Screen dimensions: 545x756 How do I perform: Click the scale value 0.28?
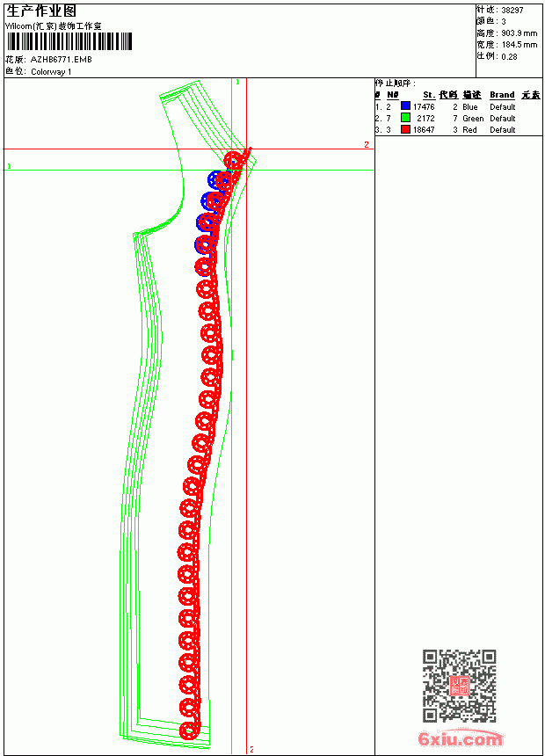click(x=509, y=57)
